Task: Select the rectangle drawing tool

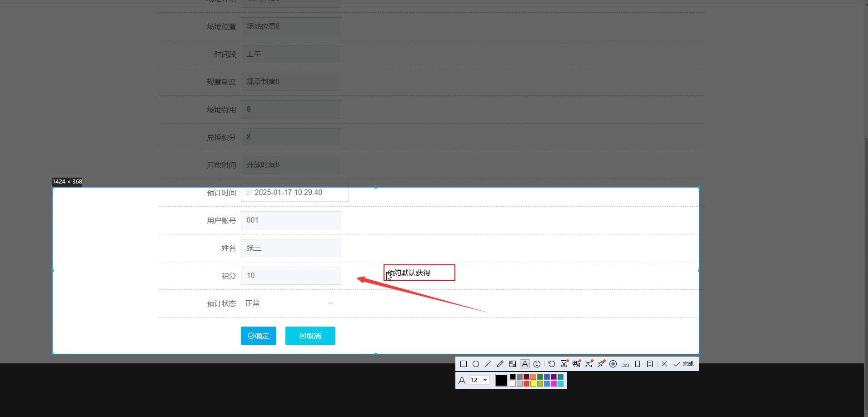Action: pyautogui.click(x=464, y=364)
